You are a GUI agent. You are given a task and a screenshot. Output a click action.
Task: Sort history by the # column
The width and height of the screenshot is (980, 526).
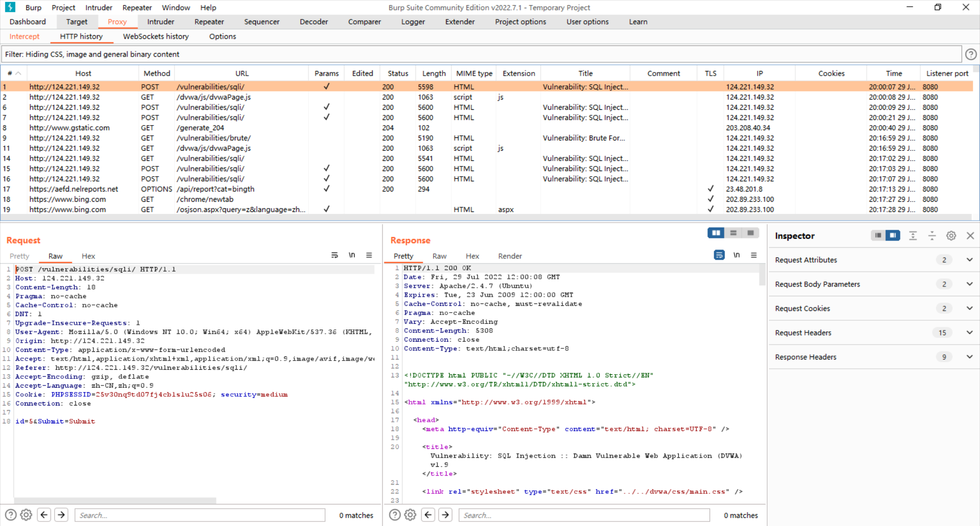tap(14, 74)
